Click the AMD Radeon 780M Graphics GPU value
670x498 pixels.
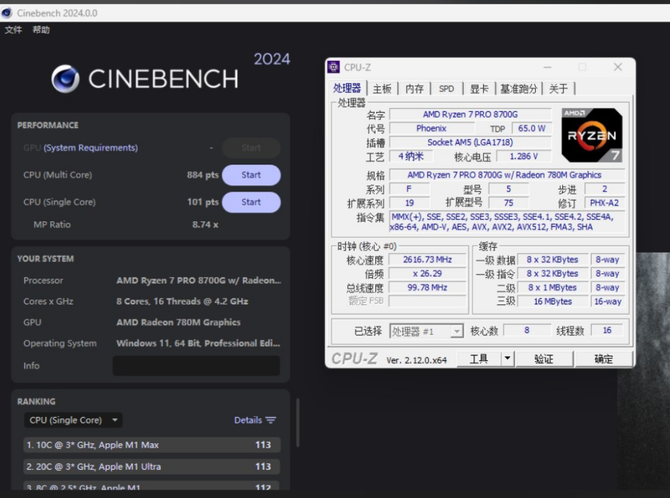[178, 322]
